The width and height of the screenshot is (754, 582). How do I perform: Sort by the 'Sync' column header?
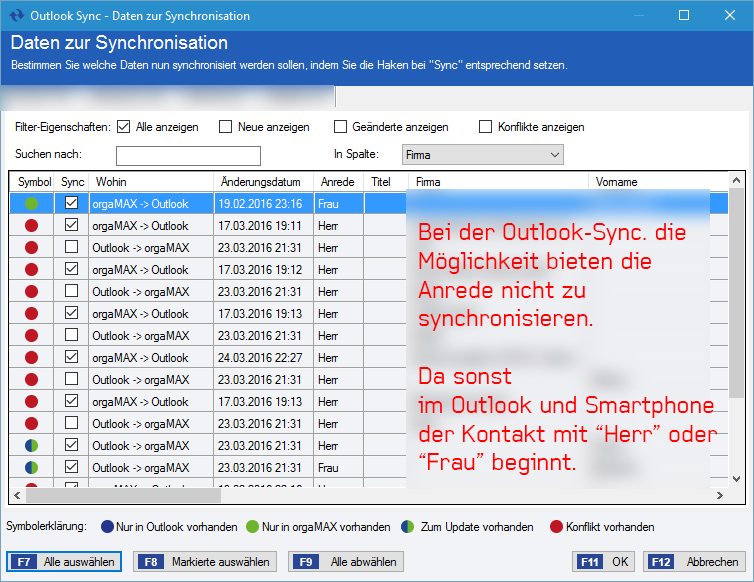72,182
